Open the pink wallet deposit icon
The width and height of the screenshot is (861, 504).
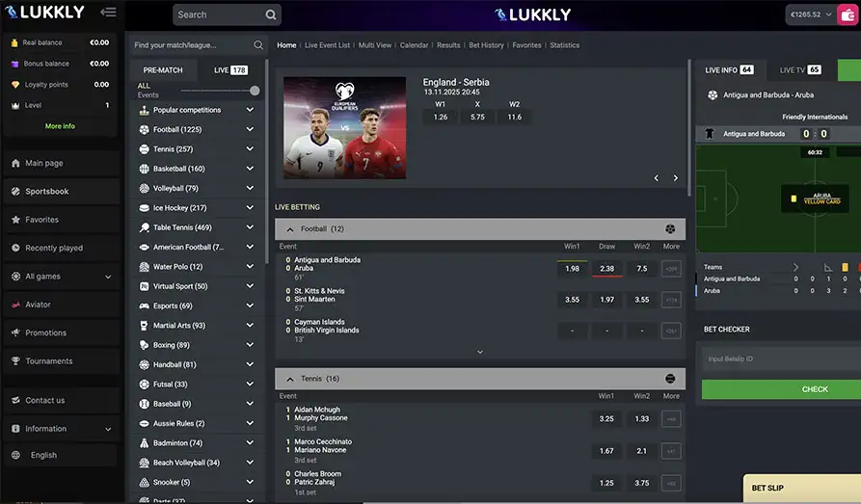[848, 14]
